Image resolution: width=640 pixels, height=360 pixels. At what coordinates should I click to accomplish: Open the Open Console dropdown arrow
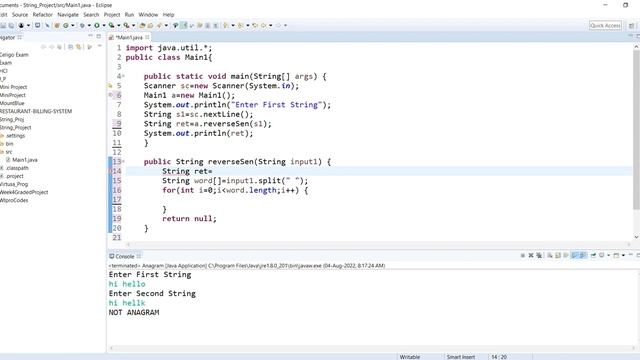(x=623, y=256)
